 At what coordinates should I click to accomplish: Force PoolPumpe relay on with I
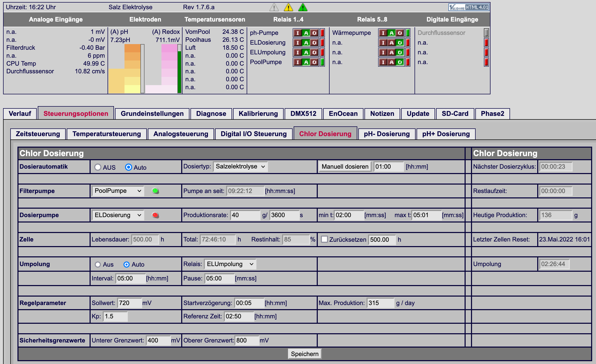pyautogui.click(x=297, y=62)
